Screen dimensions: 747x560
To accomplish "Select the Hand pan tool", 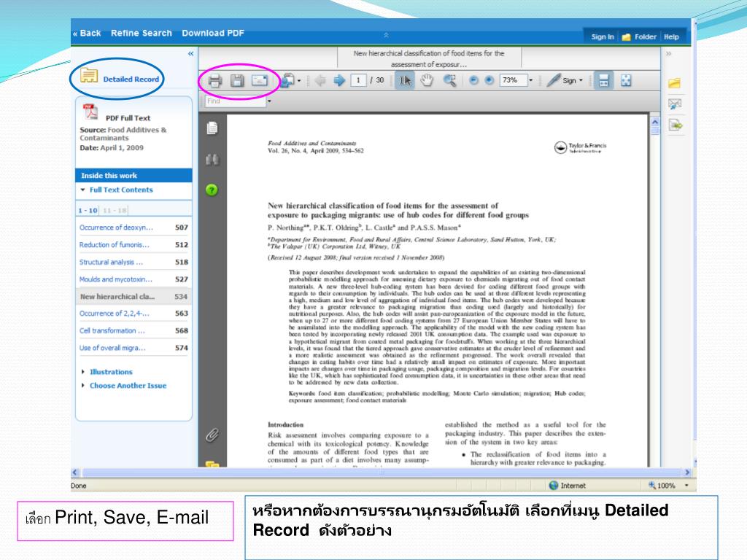I will click(x=427, y=80).
